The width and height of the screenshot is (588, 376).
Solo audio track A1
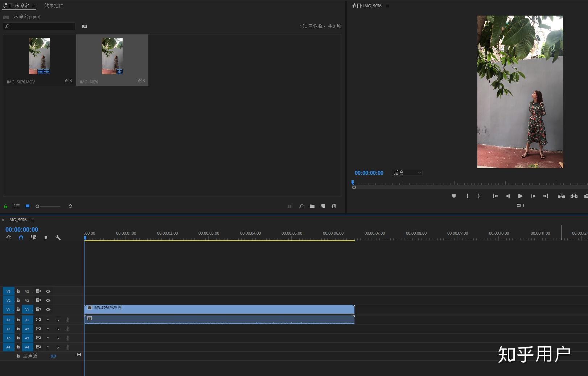tap(58, 320)
